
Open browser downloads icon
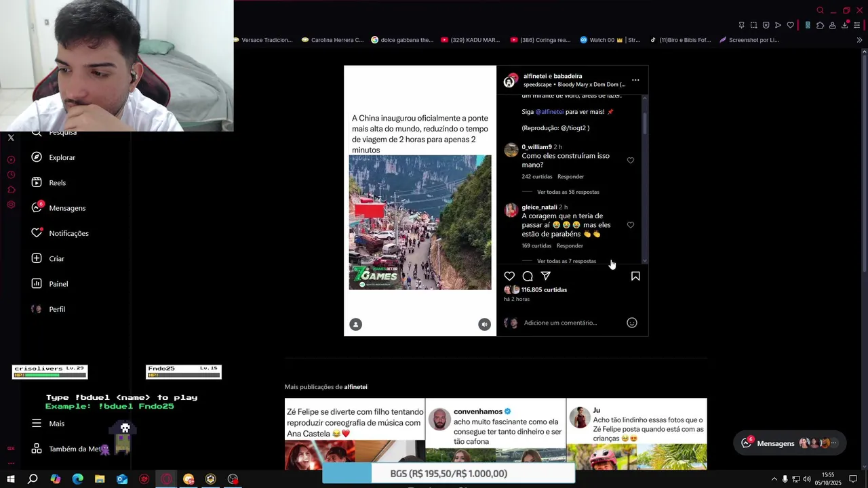click(x=844, y=25)
